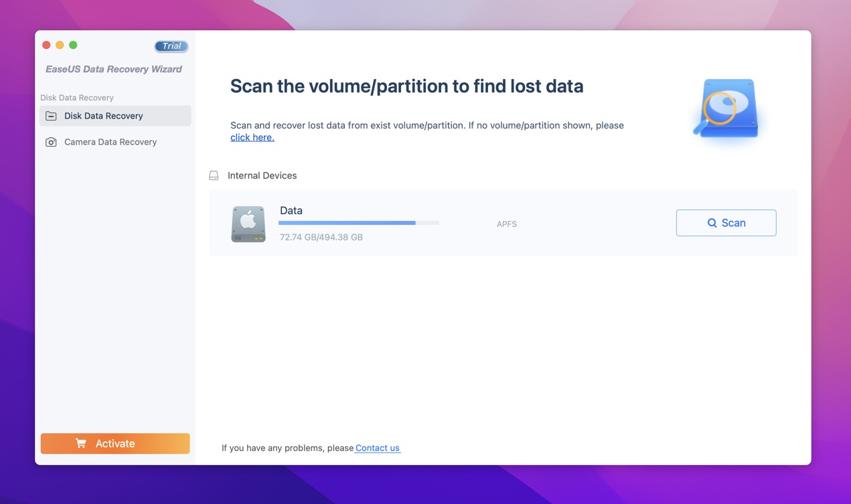Click the Internal Devices drive icon
Screen dimensions: 851x504
(214, 175)
